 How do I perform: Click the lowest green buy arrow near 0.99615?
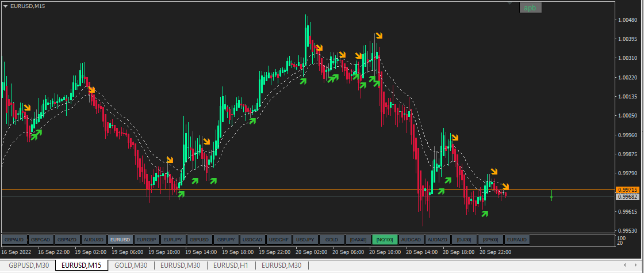[x=485, y=213]
